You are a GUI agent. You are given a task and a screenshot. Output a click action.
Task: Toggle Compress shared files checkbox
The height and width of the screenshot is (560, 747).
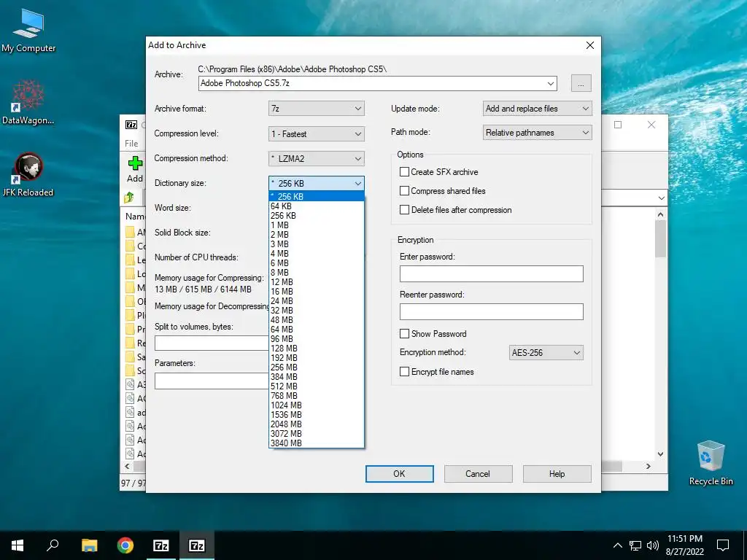pos(404,191)
